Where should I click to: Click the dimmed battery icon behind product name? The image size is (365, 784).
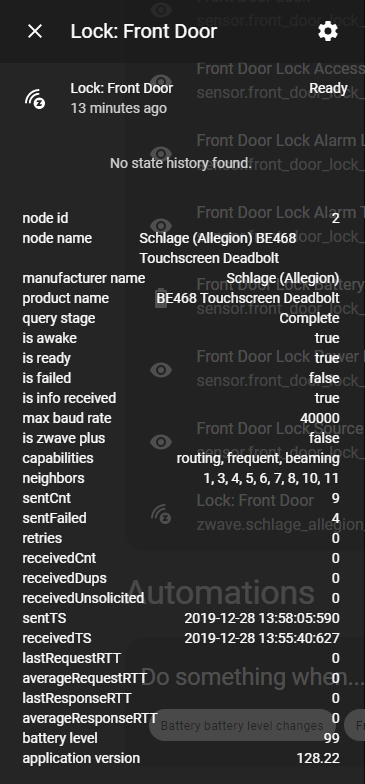tap(161, 298)
